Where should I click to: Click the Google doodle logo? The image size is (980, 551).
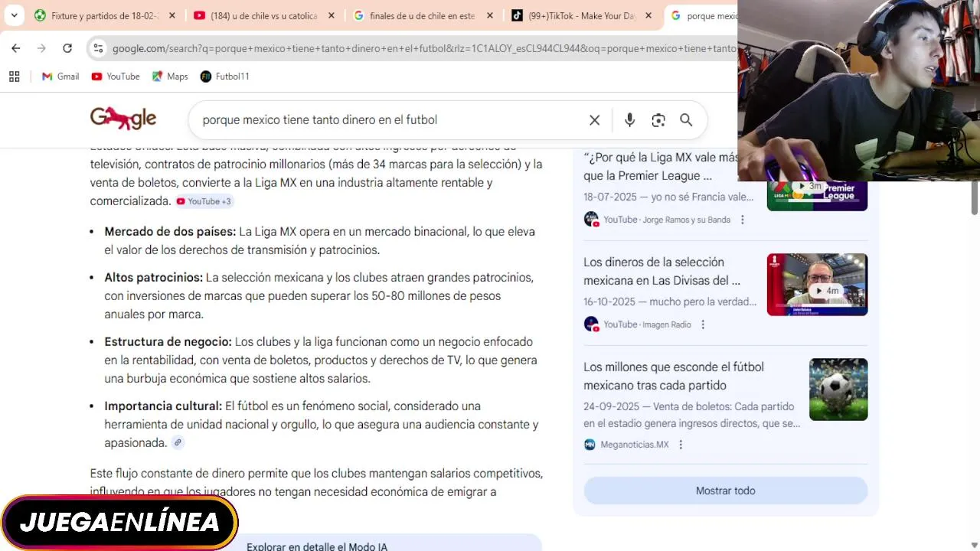click(x=123, y=118)
